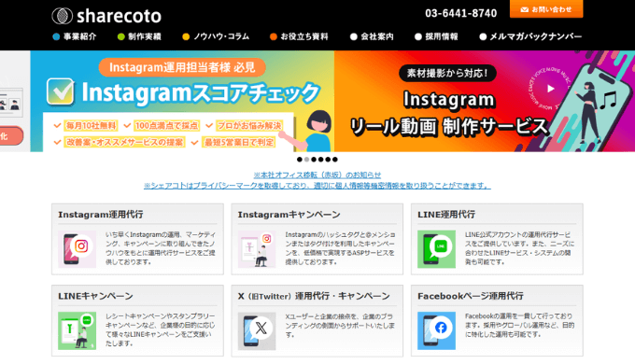Open the Instagramキャンペーン heading
The image size is (635, 364).
(x=289, y=215)
